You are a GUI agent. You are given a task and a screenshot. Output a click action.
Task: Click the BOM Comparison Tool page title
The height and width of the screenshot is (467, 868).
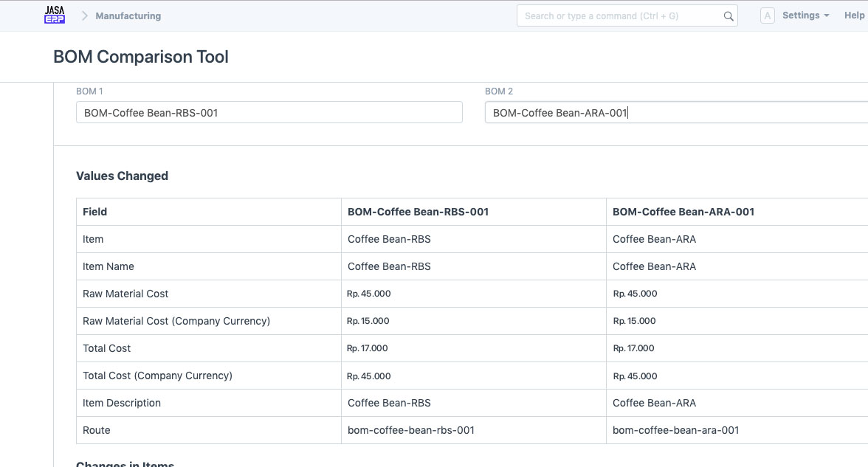coord(141,57)
